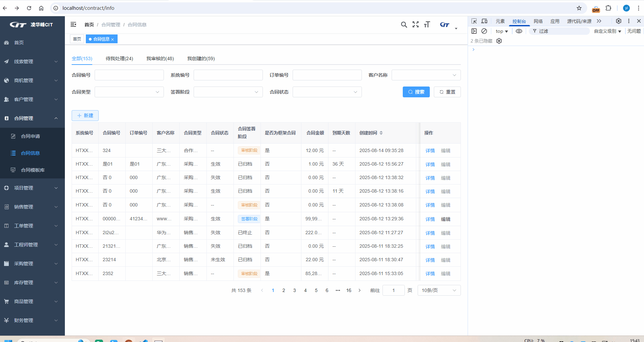Open 合同状态 dropdown

coord(327,92)
